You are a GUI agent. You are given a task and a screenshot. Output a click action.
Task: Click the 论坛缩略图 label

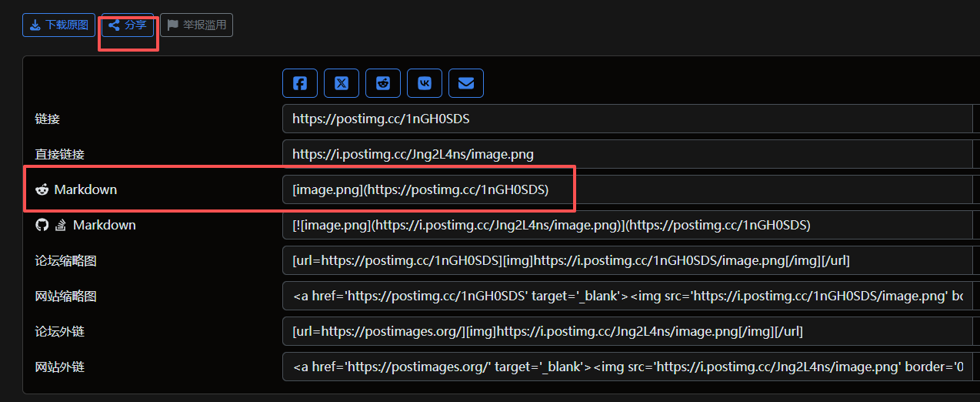pos(66,261)
